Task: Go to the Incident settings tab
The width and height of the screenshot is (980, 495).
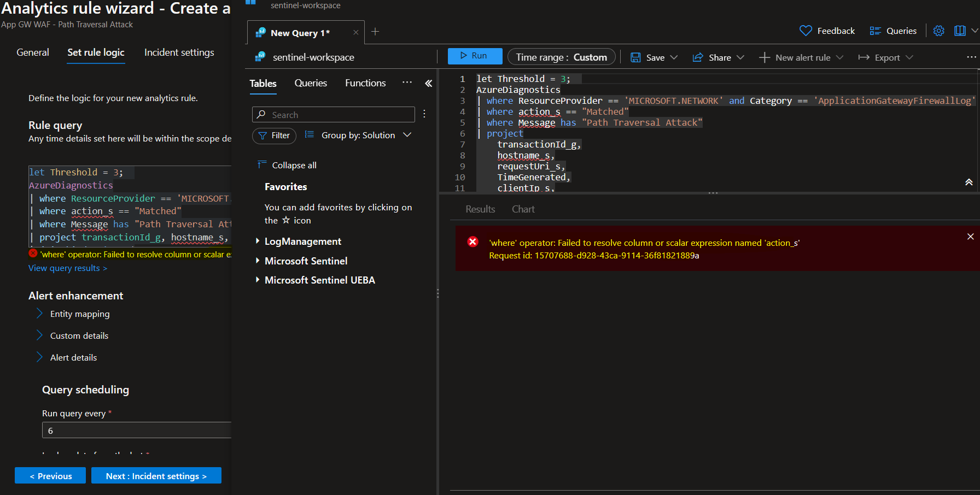Action: [179, 52]
